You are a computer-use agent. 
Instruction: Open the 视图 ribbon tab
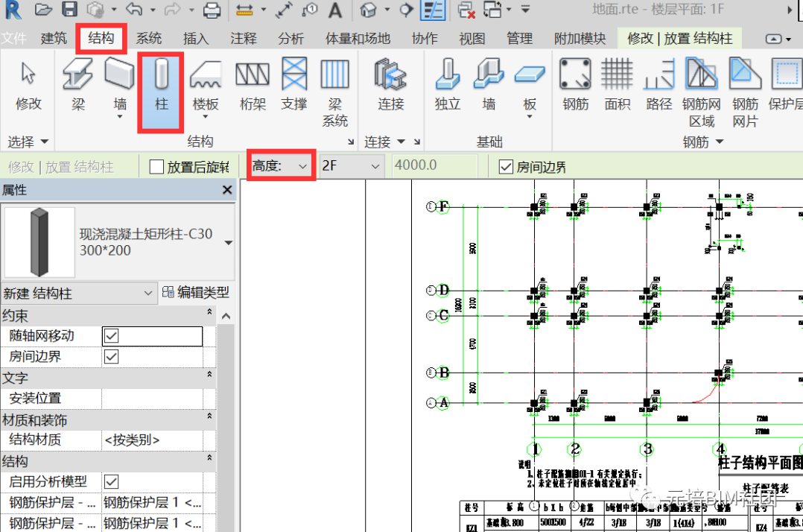pos(472,39)
